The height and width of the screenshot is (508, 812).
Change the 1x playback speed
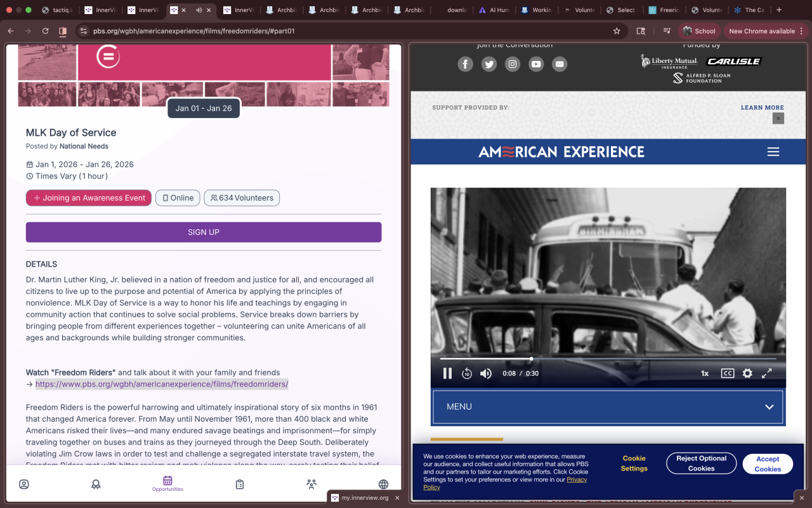pyautogui.click(x=705, y=373)
